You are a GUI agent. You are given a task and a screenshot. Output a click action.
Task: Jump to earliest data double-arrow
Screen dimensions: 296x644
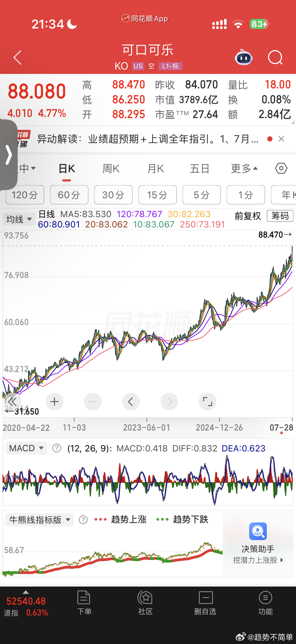pyautogui.click(x=12, y=402)
